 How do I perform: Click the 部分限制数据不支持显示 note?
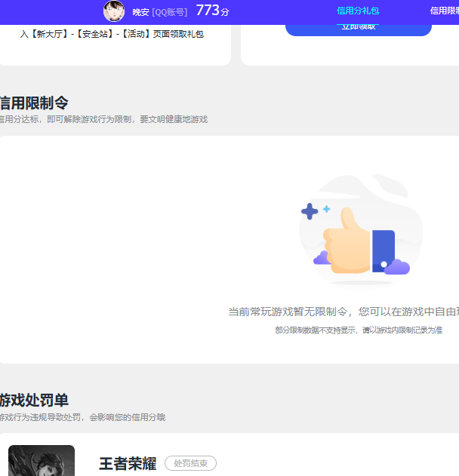(x=359, y=330)
